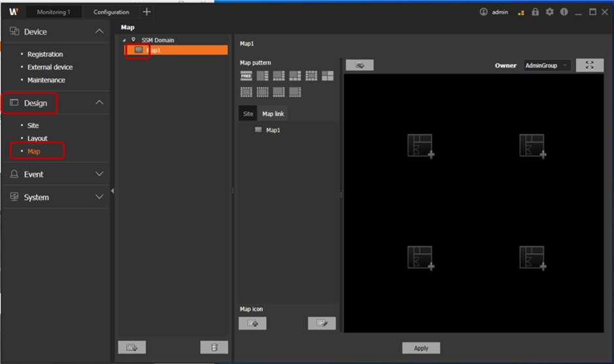Select the FREE map pattern icon
This screenshot has width=614, height=364.
coord(246,76)
